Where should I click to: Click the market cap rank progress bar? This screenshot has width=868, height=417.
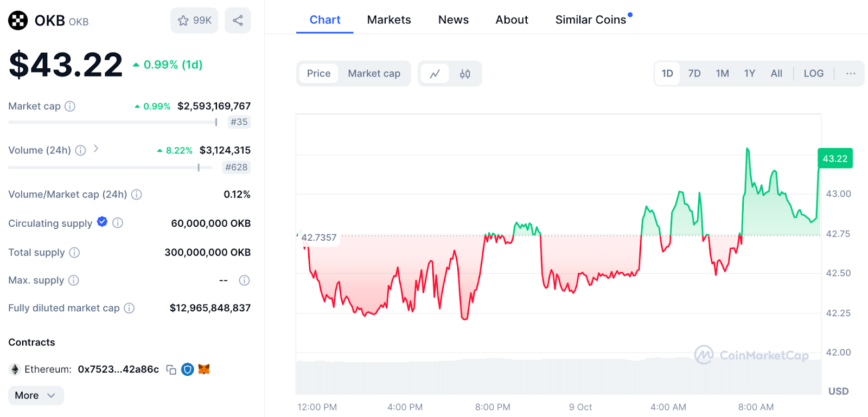tap(113, 123)
